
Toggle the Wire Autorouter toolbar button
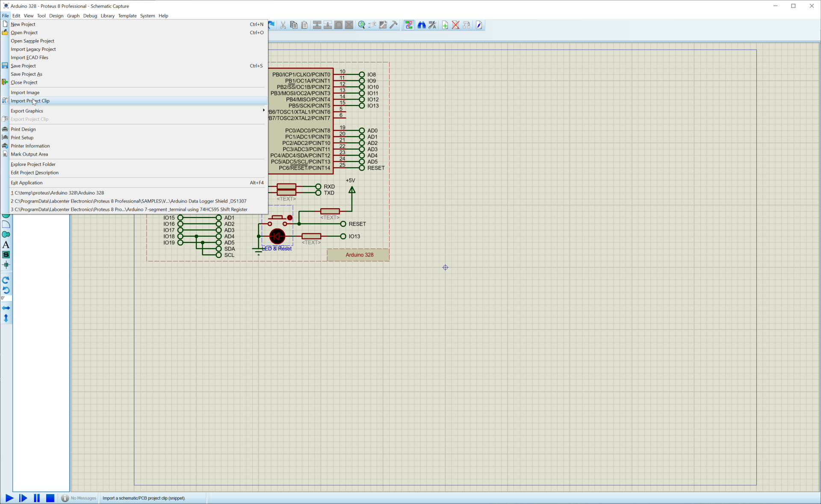409,25
